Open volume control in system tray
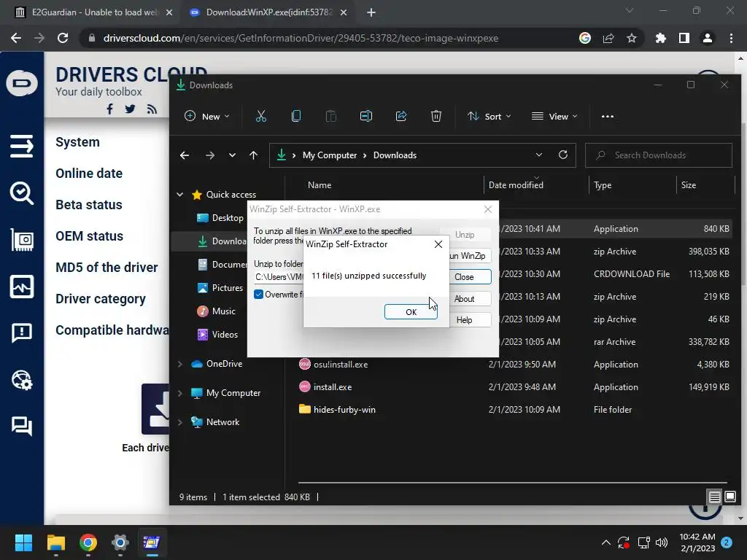 (x=661, y=542)
